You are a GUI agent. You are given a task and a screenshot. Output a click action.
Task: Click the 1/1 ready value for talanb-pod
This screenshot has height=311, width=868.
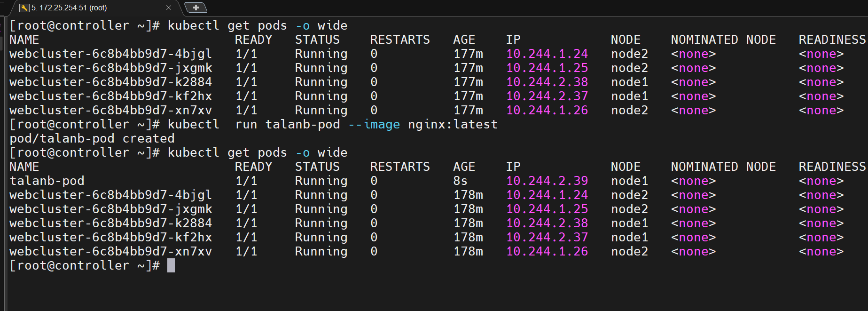(x=246, y=181)
